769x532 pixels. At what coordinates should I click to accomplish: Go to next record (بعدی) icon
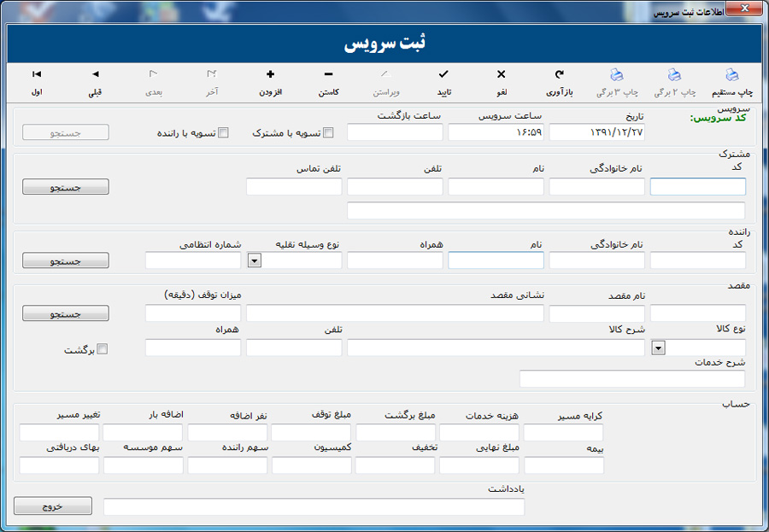(x=153, y=74)
